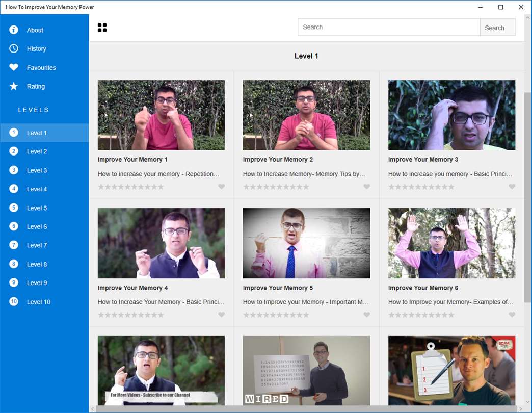Screen dimensions: 532x413
Task: Click the 'Improve Your Memory 6' title
Action: click(423, 288)
